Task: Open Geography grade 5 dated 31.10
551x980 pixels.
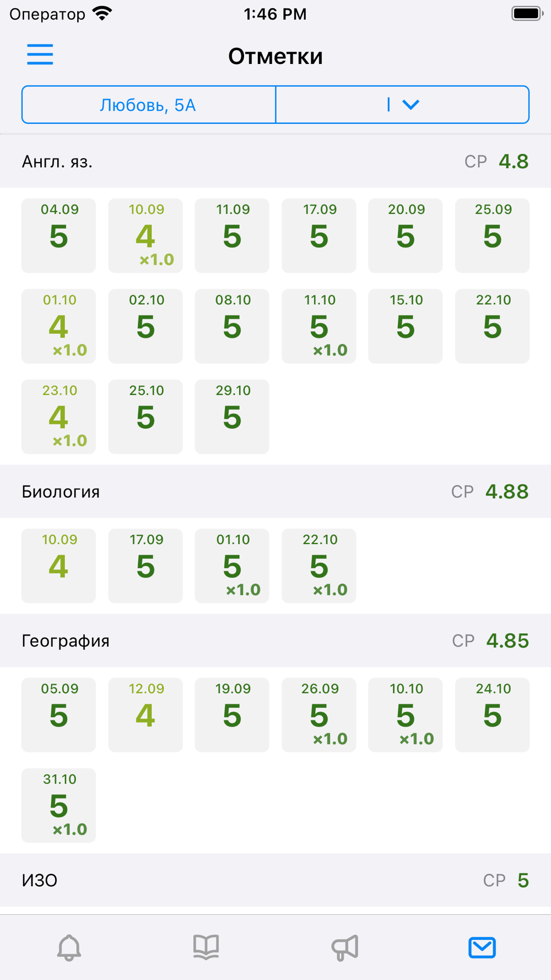Action: coord(58,805)
